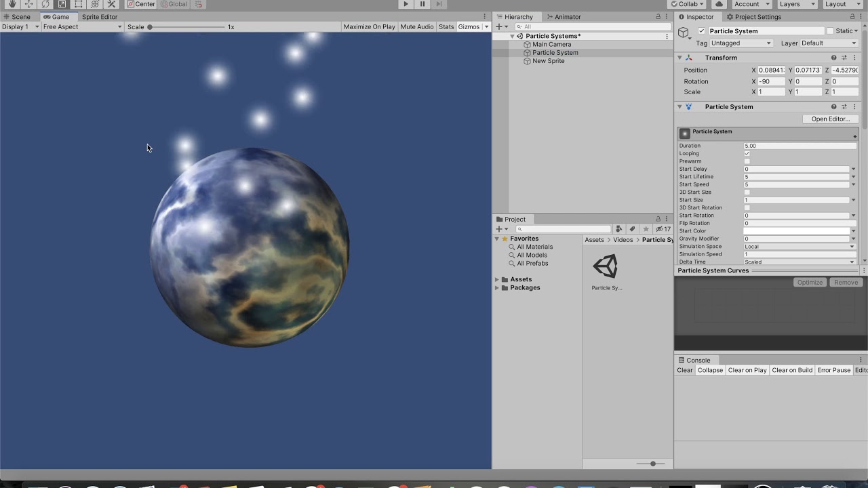Image resolution: width=868 pixels, height=488 pixels.
Task: Open Transform component options menu
Action: coord(854,58)
